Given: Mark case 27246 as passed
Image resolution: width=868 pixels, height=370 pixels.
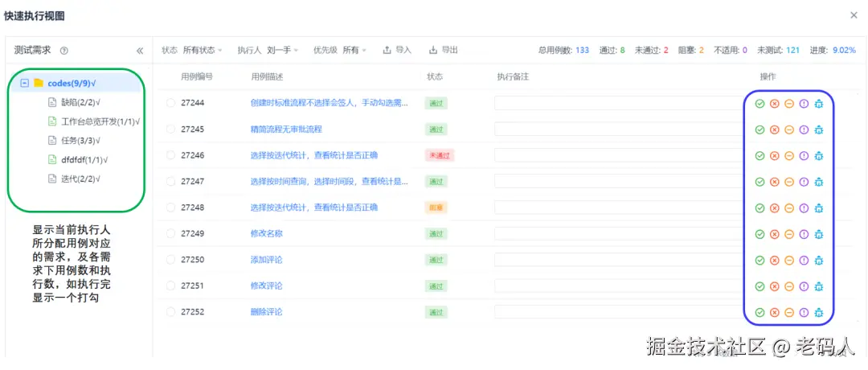Looking at the screenshot, I should (x=760, y=156).
